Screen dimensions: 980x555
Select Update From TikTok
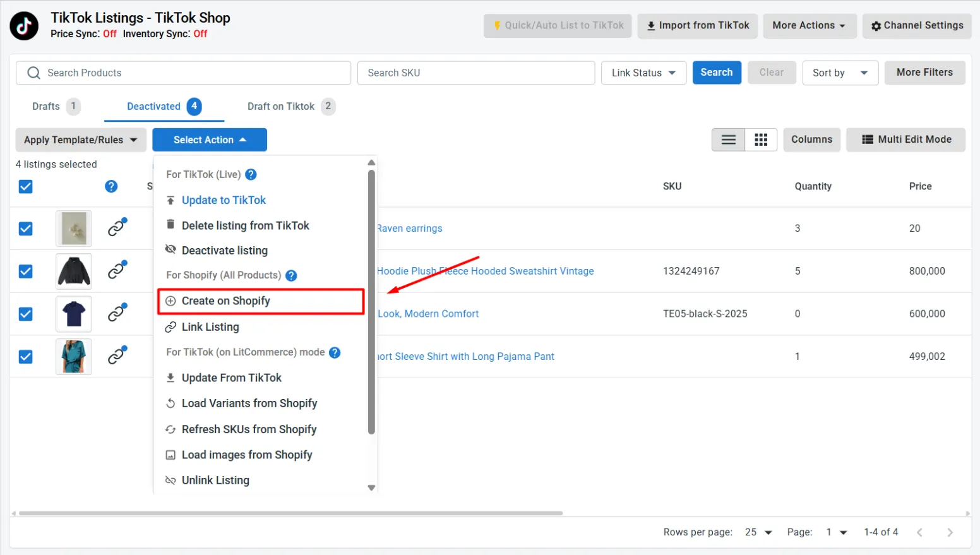(x=231, y=378)
